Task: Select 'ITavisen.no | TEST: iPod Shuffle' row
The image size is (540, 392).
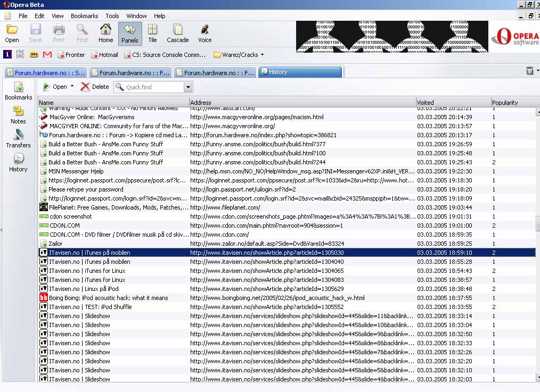Action: click(x=287, y=307)
